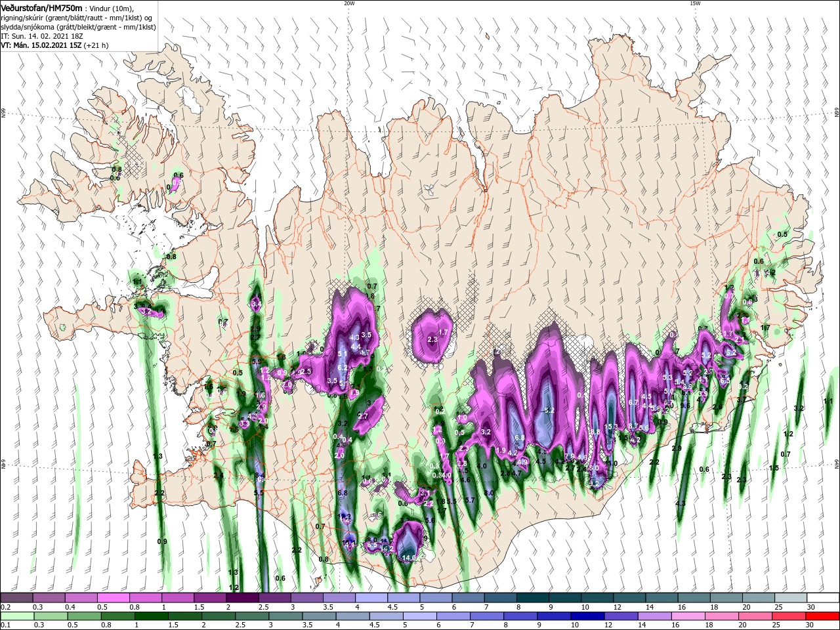Click the 20W longitude label
840x630 pixels.
[x=349, y=3]
